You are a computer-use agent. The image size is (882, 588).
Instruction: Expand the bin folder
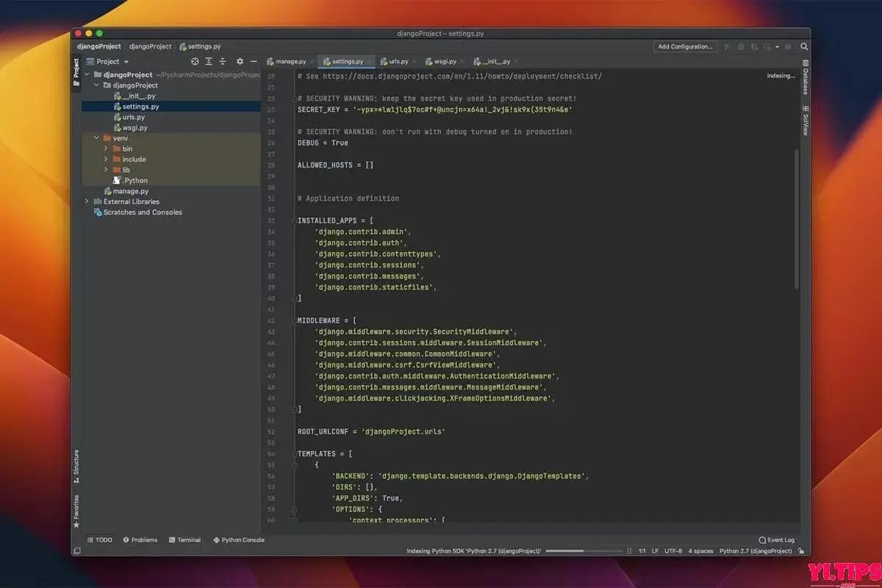[x=107, y=148]
